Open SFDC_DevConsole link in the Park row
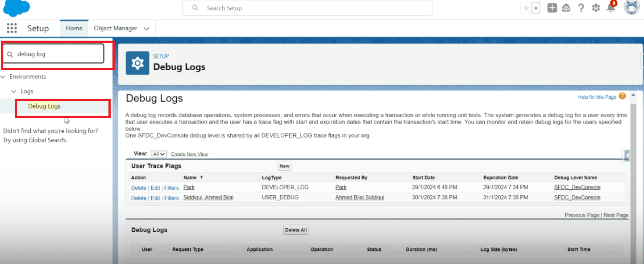The height and width of the screenshot is (264, 644). coord(577,188)
